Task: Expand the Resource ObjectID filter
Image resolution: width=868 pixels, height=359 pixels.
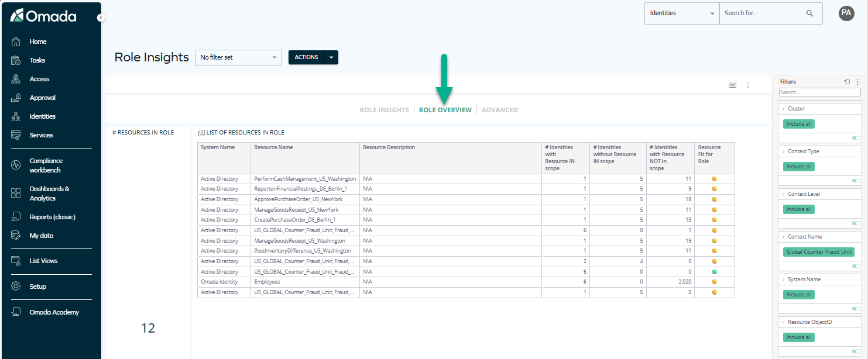Action: tap(783, 322)
